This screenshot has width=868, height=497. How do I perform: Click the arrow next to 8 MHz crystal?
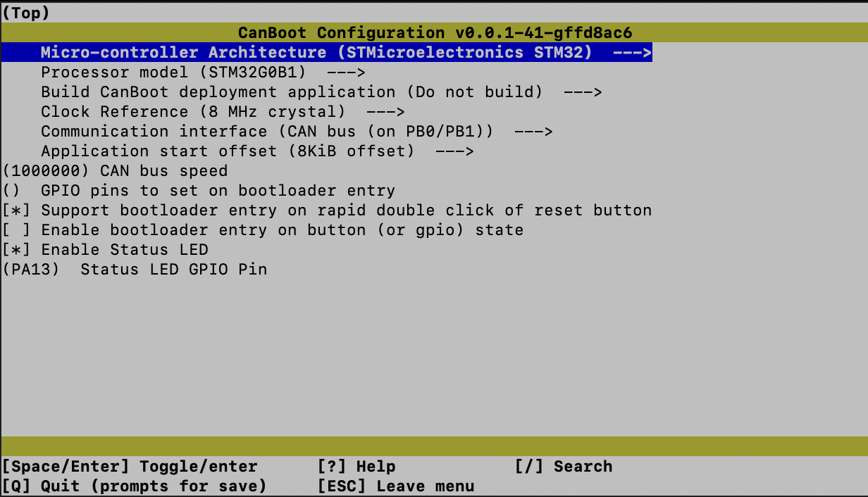pyautogui.click(x=385, y=112)
